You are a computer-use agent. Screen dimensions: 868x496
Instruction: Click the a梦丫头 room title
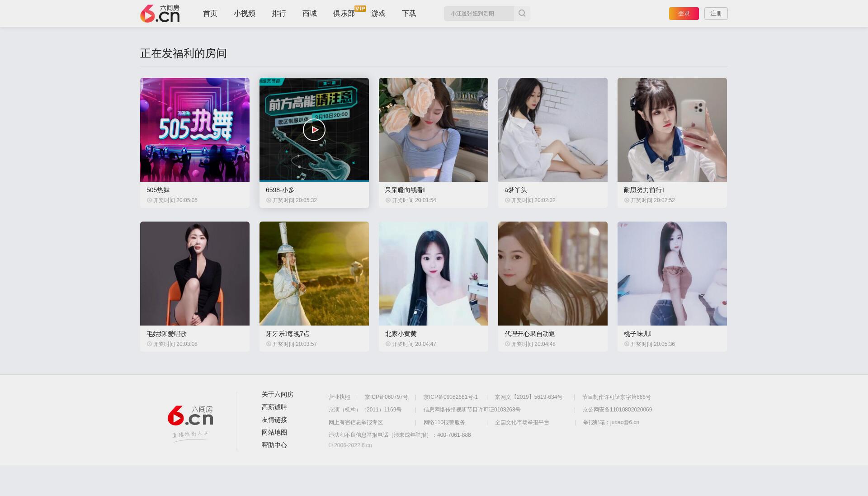[x=516, y=190]
